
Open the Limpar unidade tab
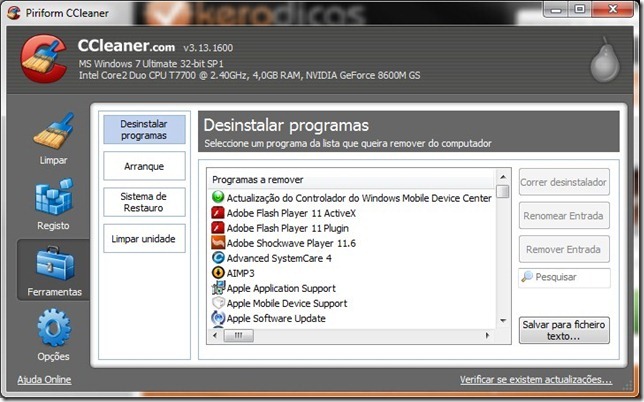(144, 238)
